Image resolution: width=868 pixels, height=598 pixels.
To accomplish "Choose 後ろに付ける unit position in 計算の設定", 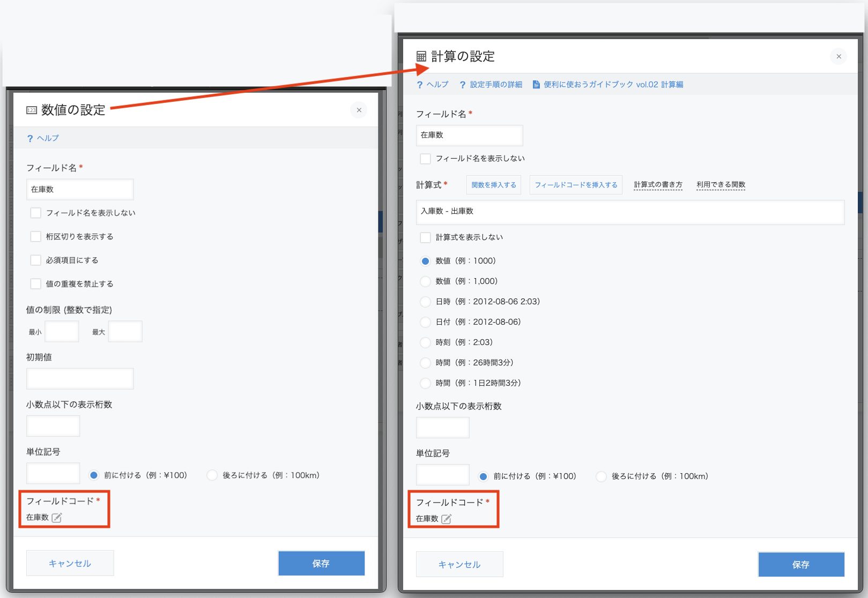I will pos(602,476).
